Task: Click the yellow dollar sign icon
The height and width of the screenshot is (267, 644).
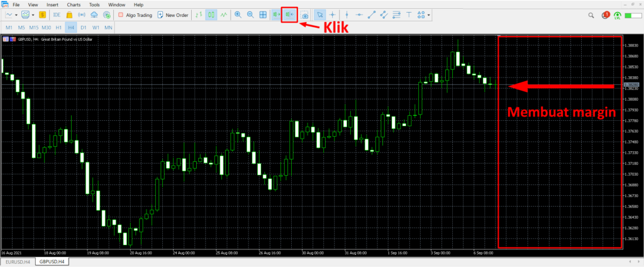Action: click(42, 15)
